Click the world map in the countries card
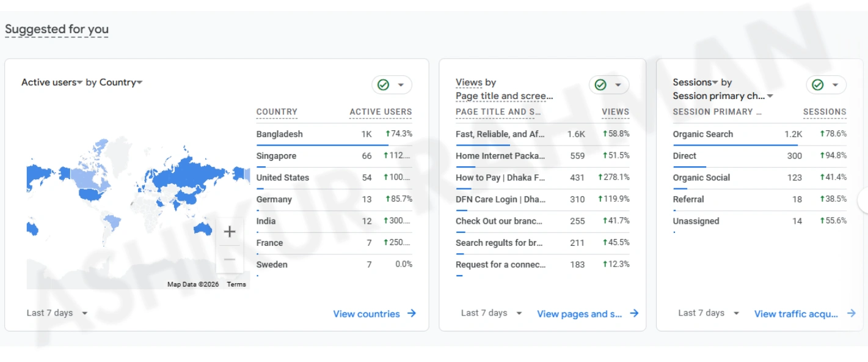The width and height of the screenshot is (868, 362). click(137, 208)
